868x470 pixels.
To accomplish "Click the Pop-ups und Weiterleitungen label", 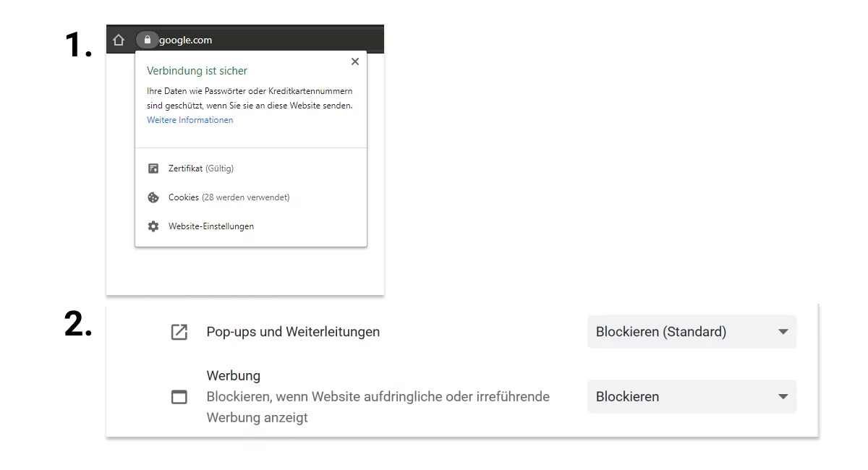I will tap(293, 332).
